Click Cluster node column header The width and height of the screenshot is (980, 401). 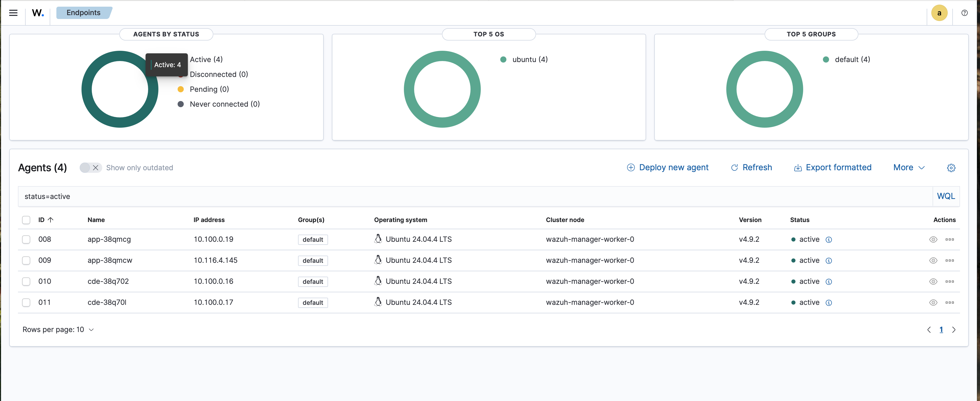pyautogui.click(x=565, y=220)
